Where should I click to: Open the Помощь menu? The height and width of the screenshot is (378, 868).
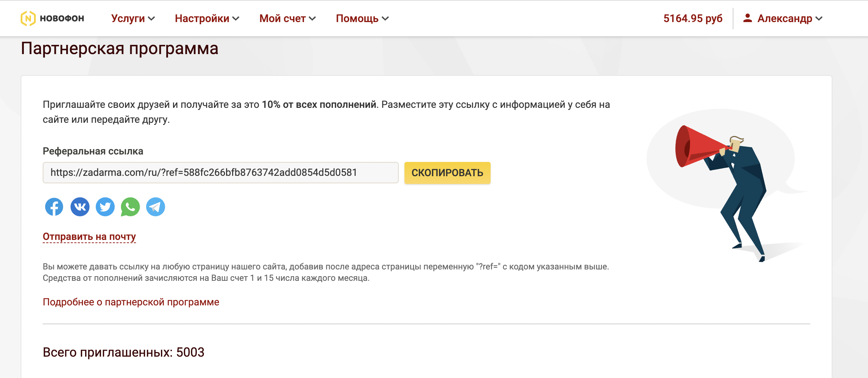362,19
